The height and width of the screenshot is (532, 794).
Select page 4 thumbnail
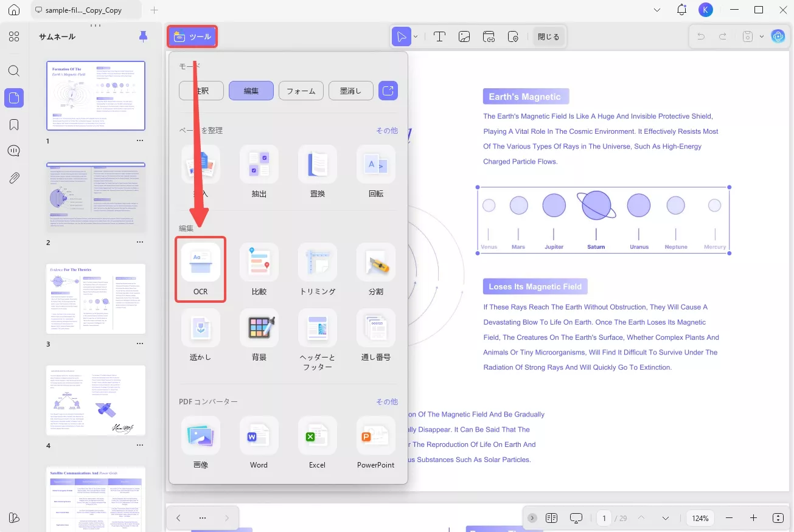point(96,400)
